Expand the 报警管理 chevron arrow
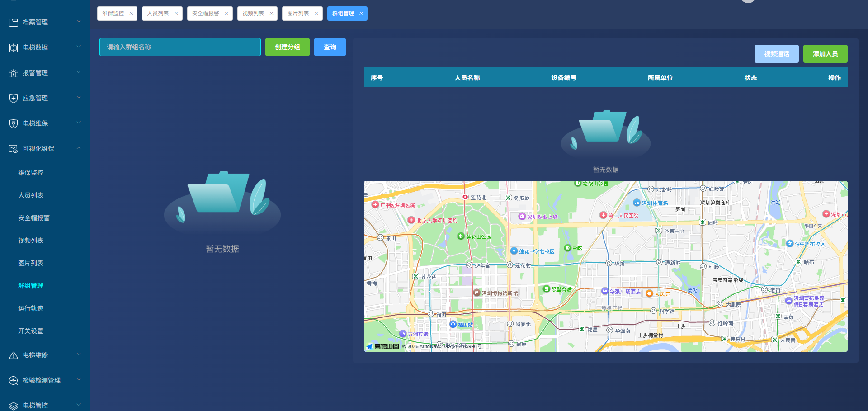Screen dimensions: 868x411 pyautogui.click(x=79, y=72)
